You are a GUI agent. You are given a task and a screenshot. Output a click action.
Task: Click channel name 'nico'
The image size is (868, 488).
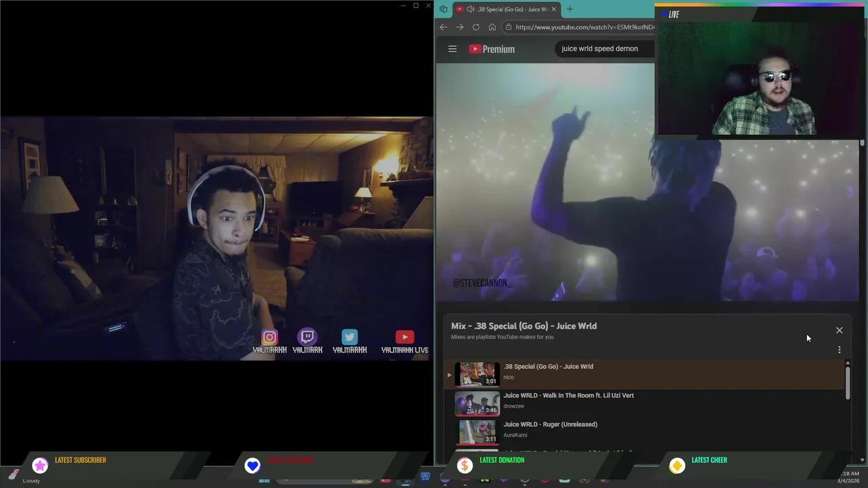(x=509, y=378)
